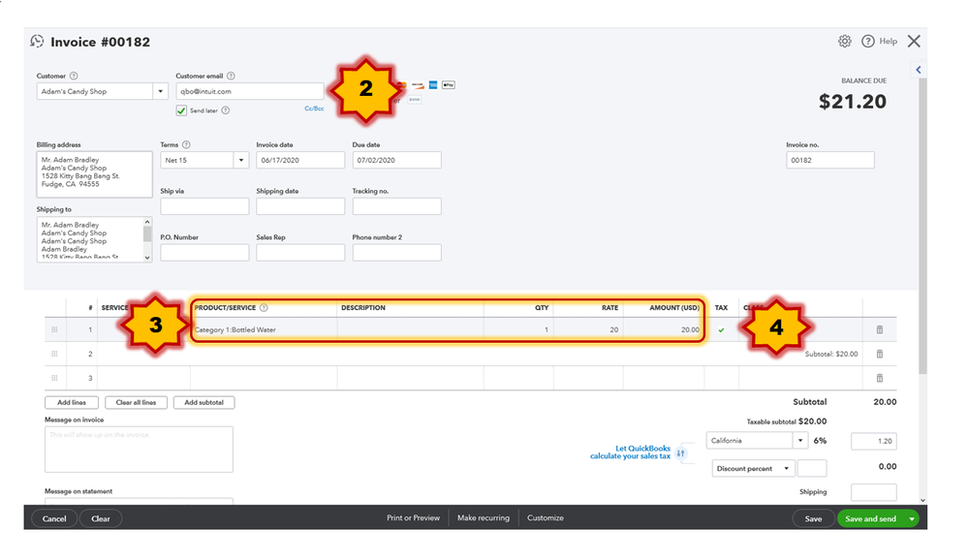Click the Cancel button
This screenshot has width=968, height=560.
click(54, 518)
